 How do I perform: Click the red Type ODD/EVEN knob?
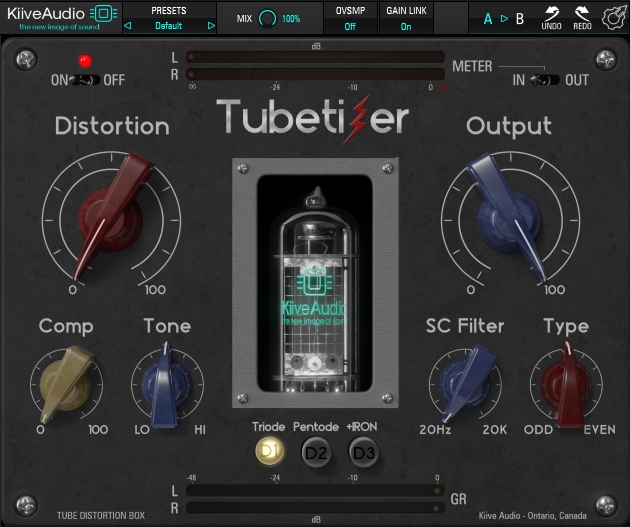567,384
